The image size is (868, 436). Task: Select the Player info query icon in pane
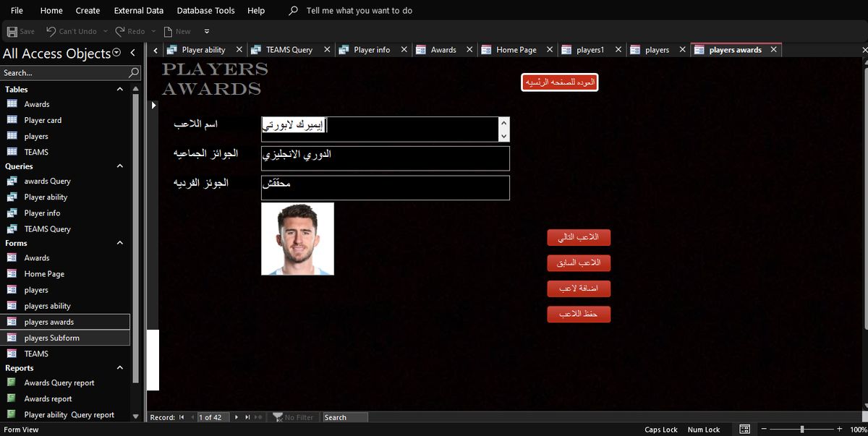click(x=12, y=213)
